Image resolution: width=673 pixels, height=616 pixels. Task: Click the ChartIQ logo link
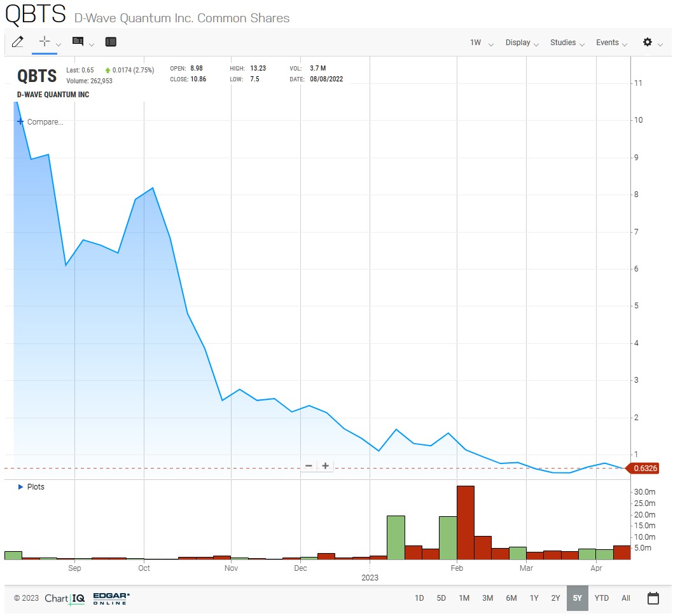(65, 598)
